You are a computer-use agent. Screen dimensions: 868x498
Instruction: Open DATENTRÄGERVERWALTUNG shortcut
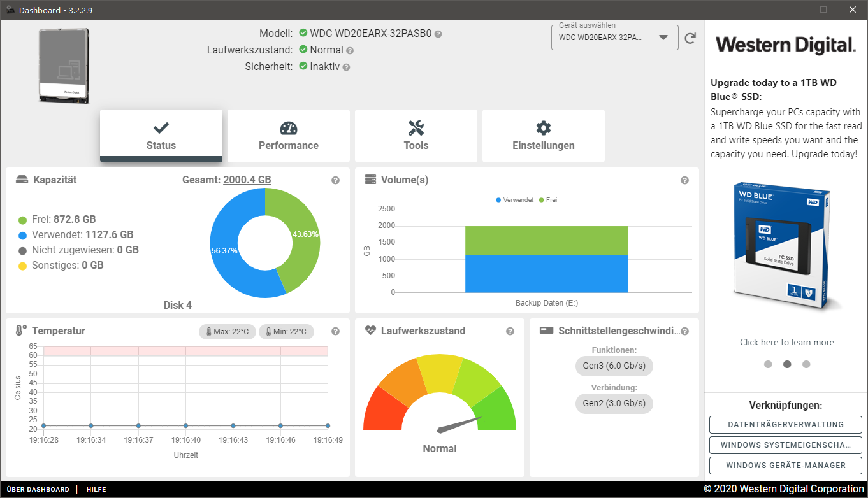click(786, 425)
